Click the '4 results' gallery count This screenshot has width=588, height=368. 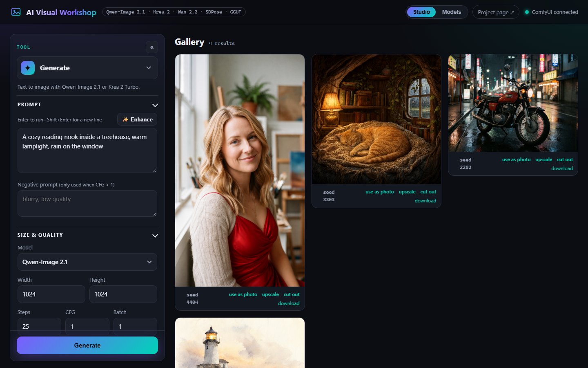coord(222,43)
